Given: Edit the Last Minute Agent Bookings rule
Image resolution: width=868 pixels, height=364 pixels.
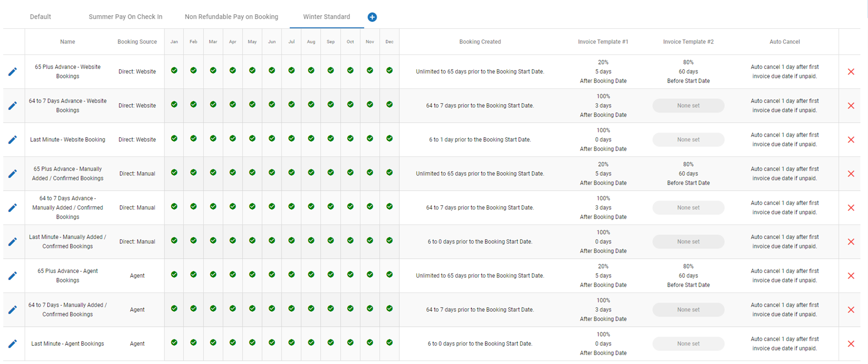Looking at the screenshot, I should point(13,344).
